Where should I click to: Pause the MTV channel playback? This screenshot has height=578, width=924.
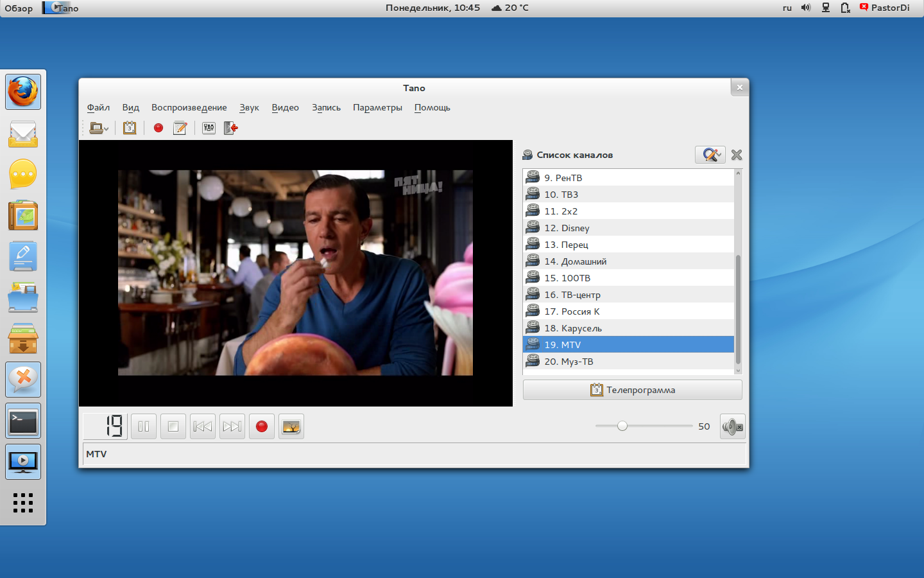click(x=144, y=426)
